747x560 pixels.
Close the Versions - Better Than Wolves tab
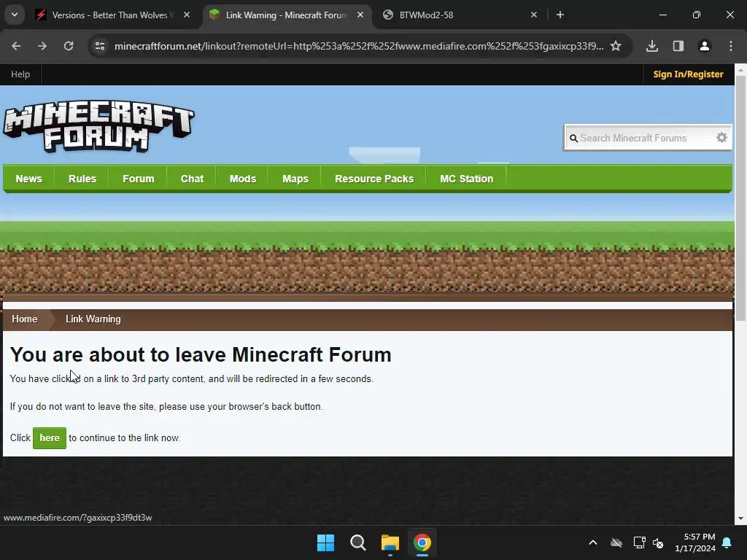(x=187, y=15)
